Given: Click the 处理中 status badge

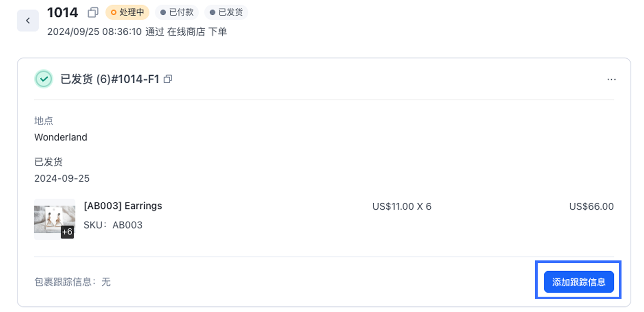Looking at the screenshot, I should point(127,12).
